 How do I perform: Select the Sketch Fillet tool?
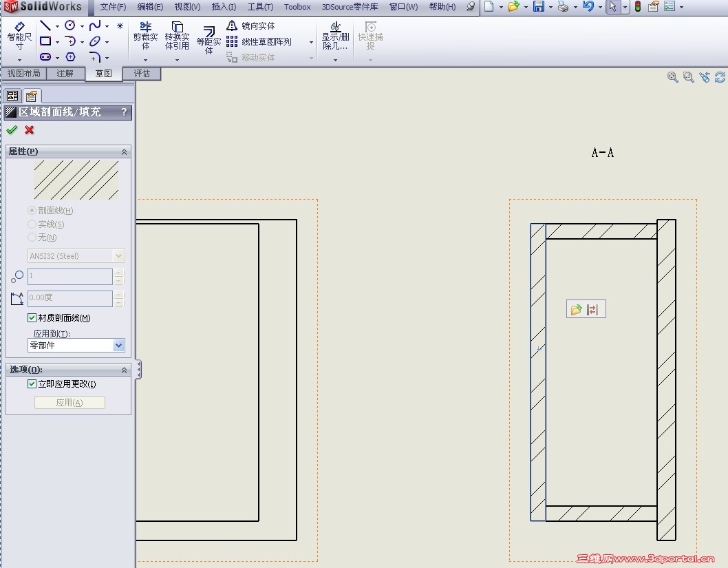(95, 57)
